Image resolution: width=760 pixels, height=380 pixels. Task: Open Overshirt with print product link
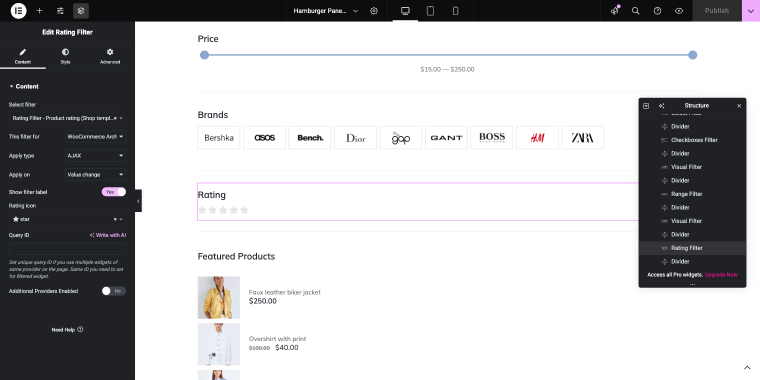277,339
